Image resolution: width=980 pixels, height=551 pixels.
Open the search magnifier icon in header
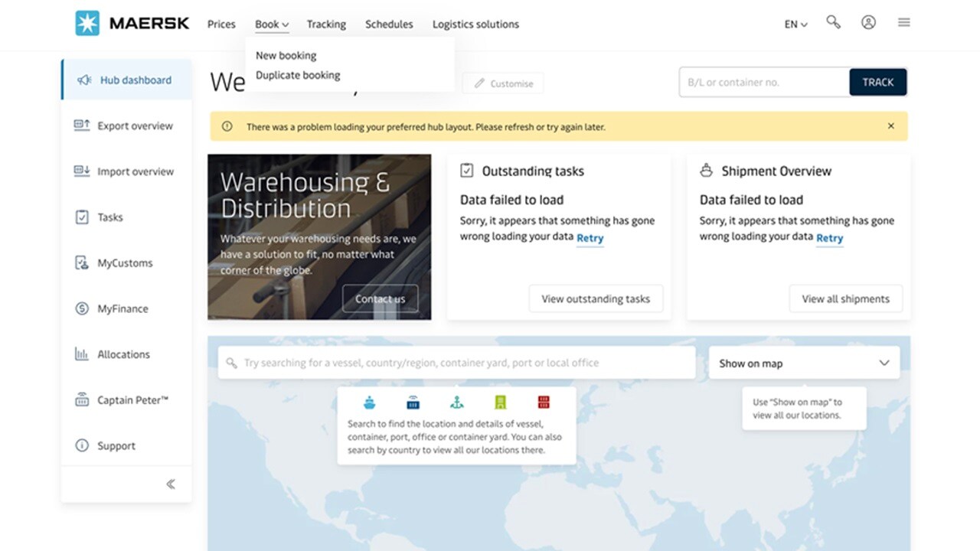click(833, 23)
